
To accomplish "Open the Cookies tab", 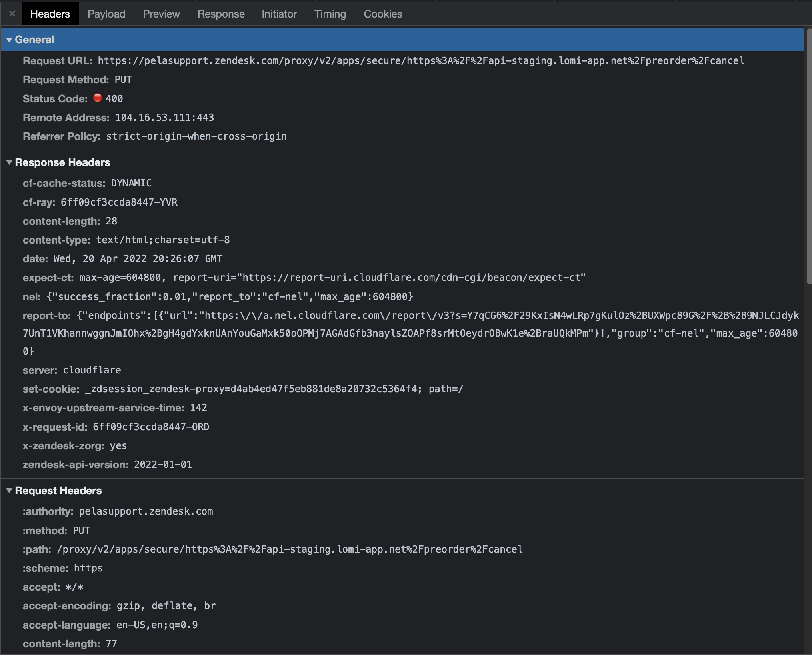I will point(383,14).
